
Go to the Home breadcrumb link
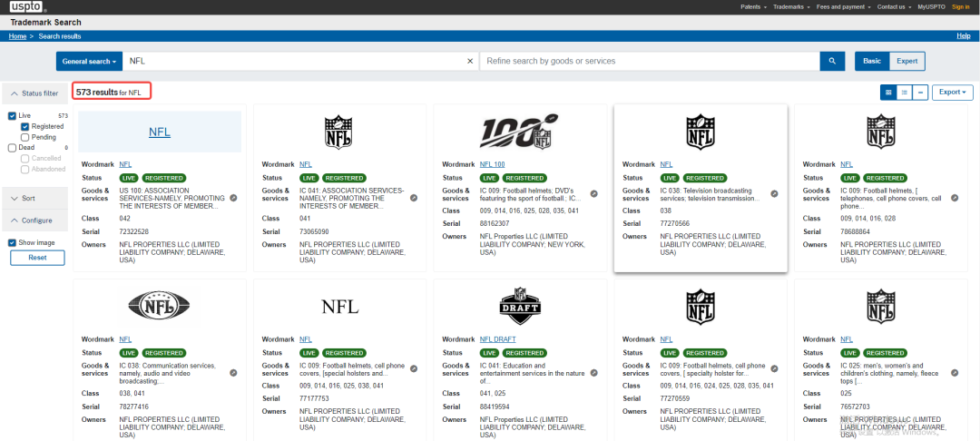17,36
